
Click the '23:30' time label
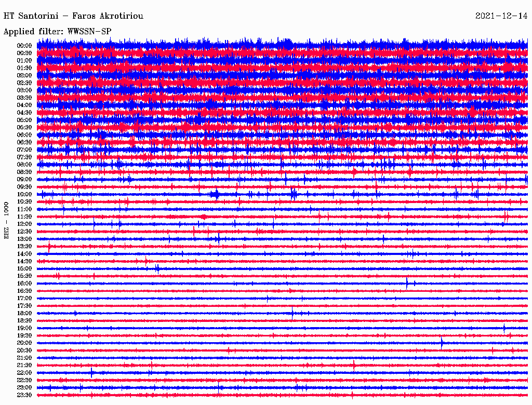pyautogui.click(x=24, y=395)
